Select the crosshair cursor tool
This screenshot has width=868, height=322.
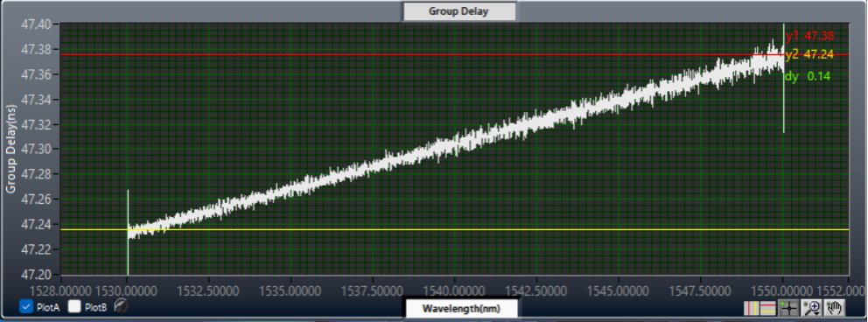point(789,308)
